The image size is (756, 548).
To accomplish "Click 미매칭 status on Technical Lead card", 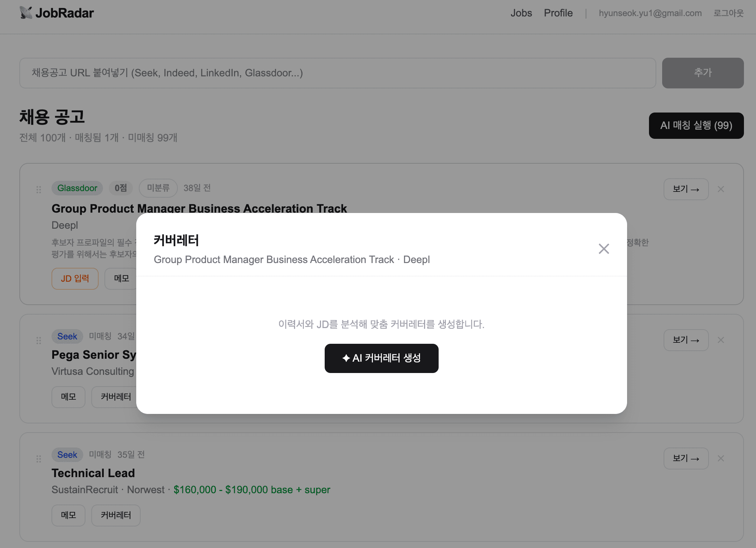I will click(100, 454).
